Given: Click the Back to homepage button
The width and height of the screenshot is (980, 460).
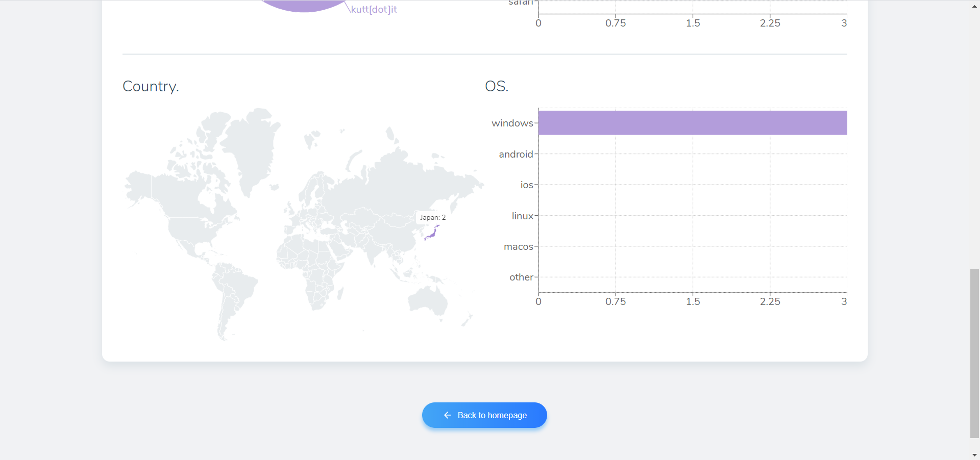Looking at the screenshot, I should pos(484,415).
